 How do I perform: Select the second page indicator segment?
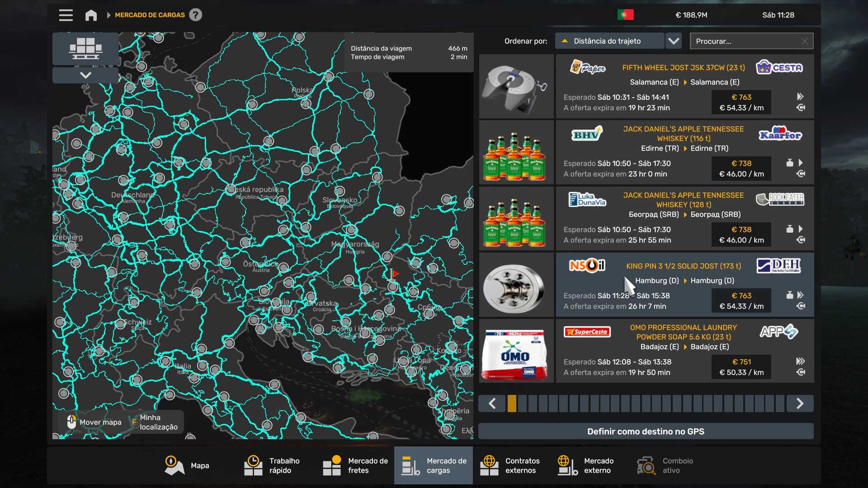pyautogui.click(x=522, y=404)
